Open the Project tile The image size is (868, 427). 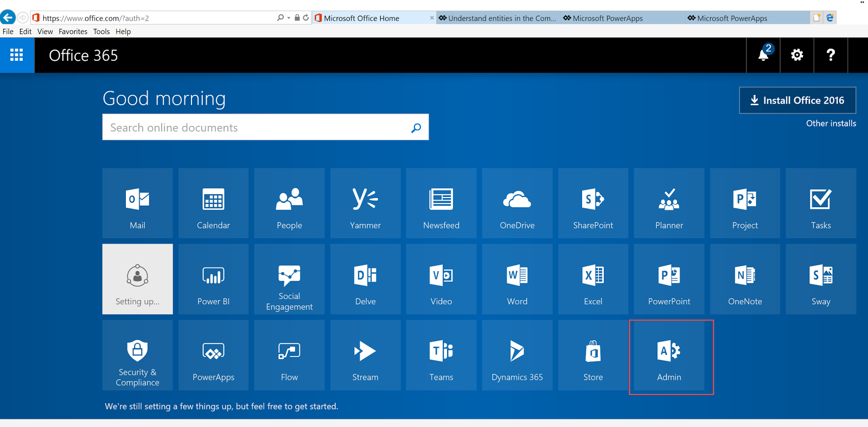tap(745, 203)
